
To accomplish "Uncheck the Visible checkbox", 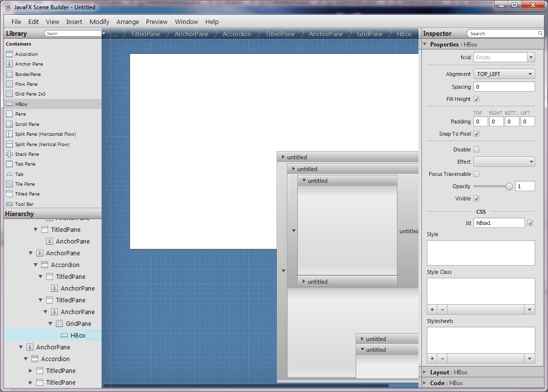I will click(x=476, y=198).
